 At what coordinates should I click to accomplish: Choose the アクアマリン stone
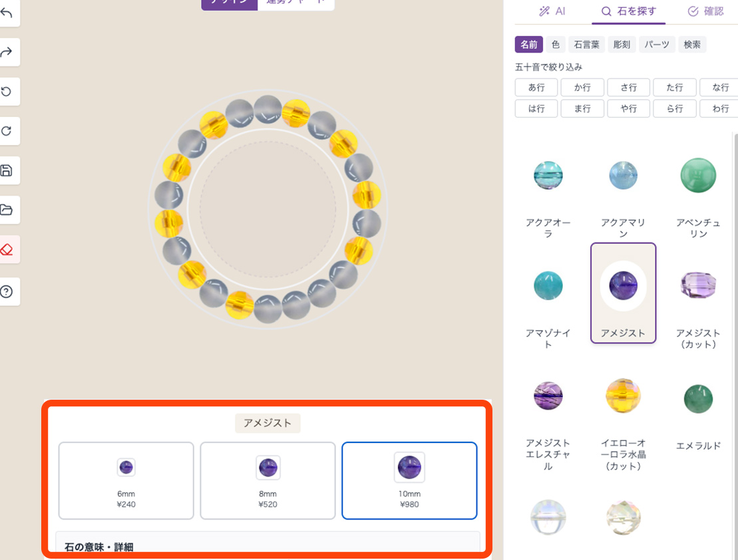(x=623, y=176)
